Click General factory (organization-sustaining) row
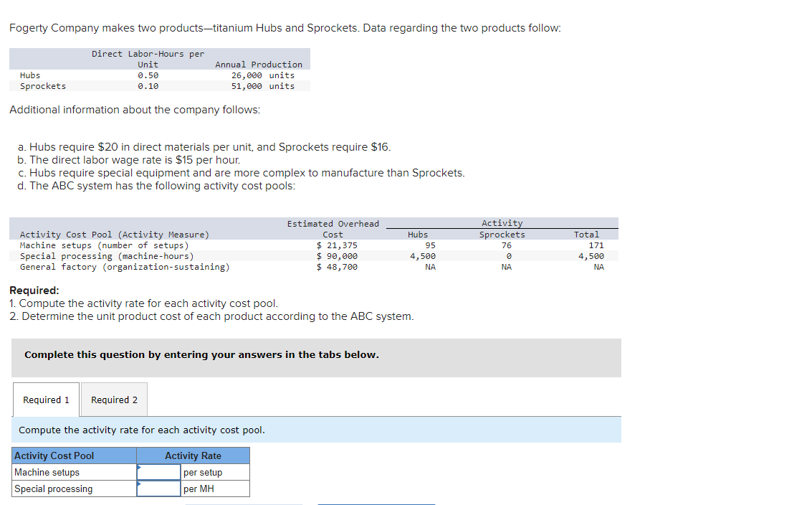The height and width of the screenshot is (505, 812). tap(314, 267)
